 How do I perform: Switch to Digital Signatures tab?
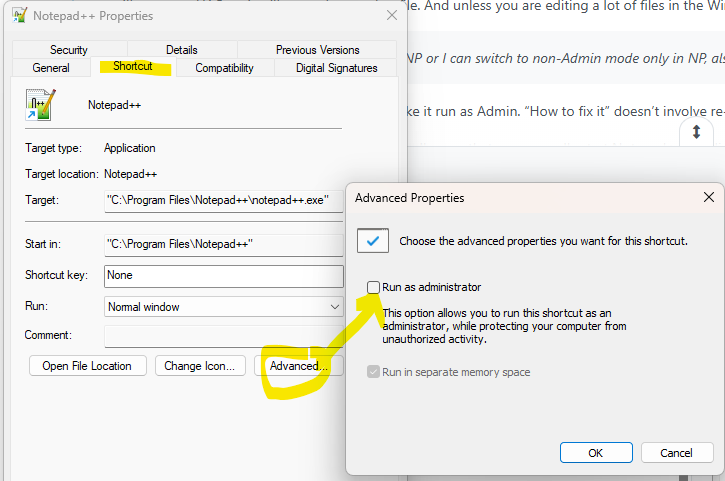click(337, 68)
